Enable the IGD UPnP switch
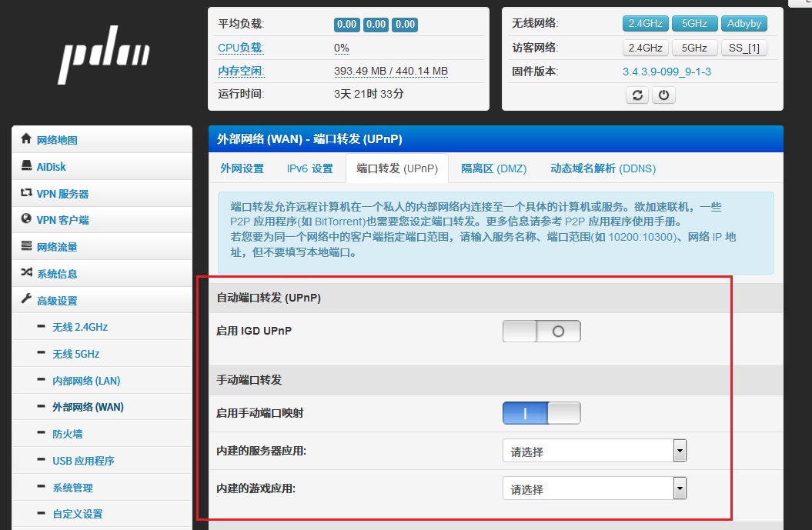Screen dimensions: 812x530 point(541,332)
